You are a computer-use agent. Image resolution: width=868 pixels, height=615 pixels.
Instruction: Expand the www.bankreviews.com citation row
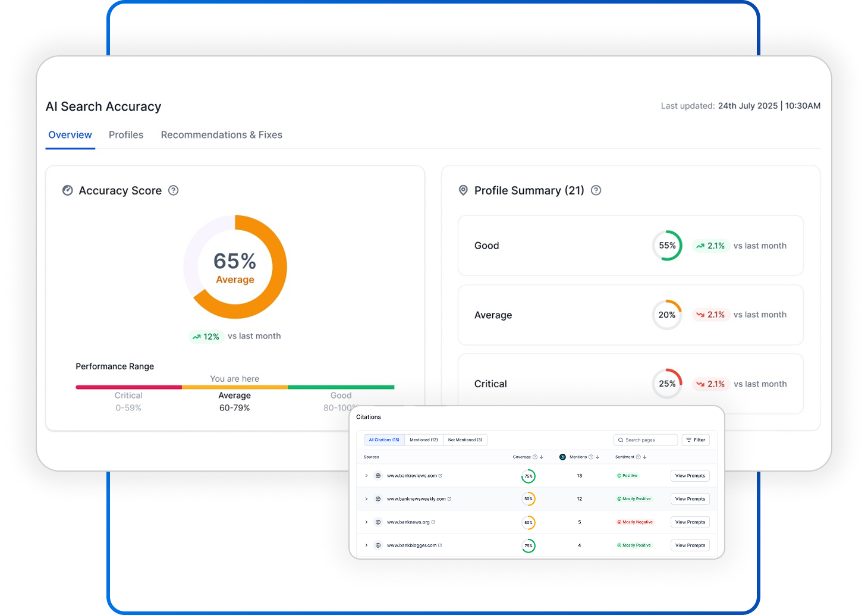pos(366,476)
